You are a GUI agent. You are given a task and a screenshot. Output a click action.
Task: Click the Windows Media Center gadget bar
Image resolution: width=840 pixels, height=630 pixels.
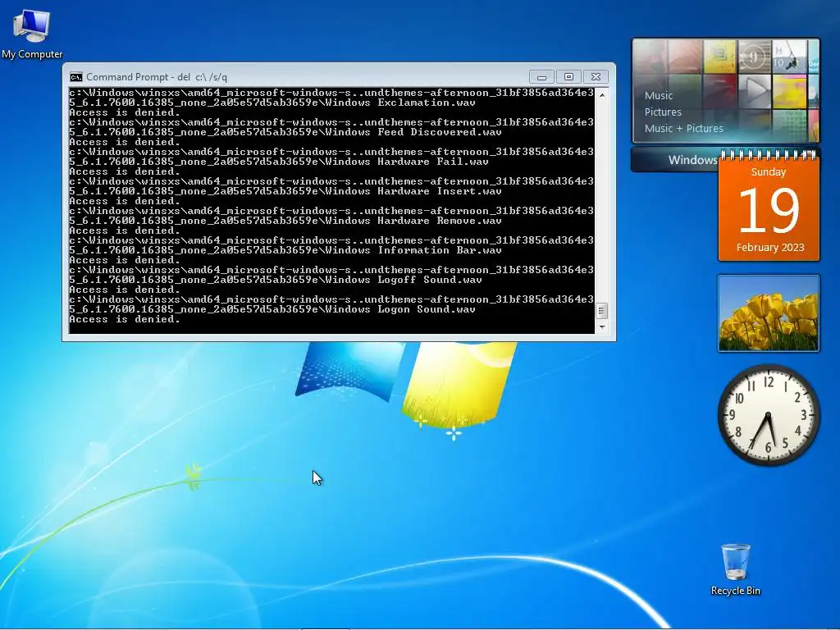(675, 160)
